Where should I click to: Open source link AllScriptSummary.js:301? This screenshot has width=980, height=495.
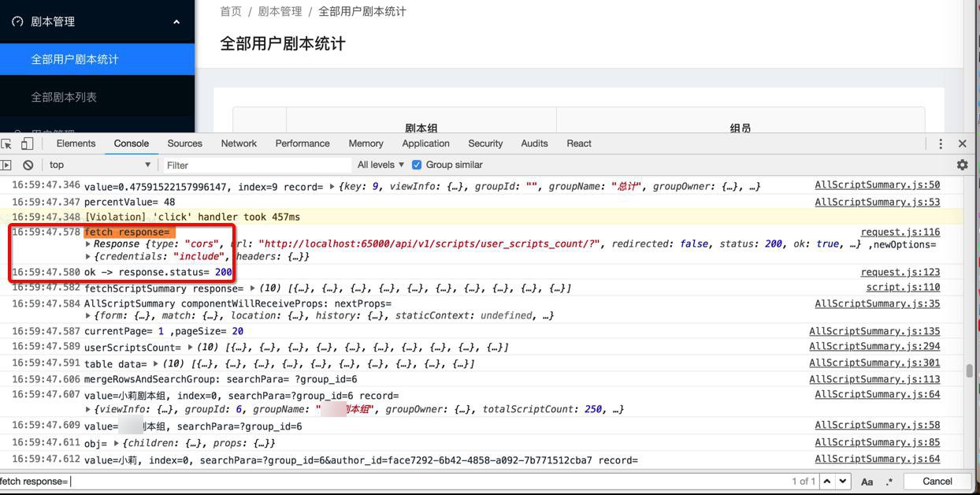tap(874, 363)
